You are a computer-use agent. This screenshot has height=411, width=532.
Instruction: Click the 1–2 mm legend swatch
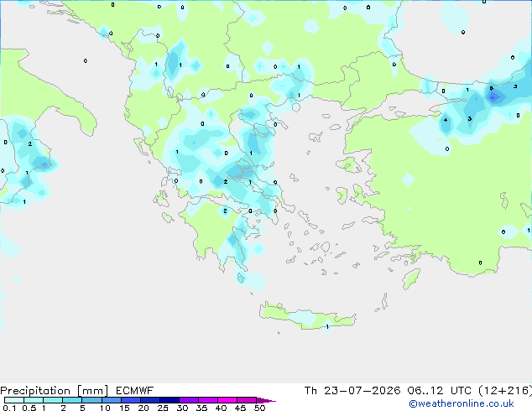point(53,400)
